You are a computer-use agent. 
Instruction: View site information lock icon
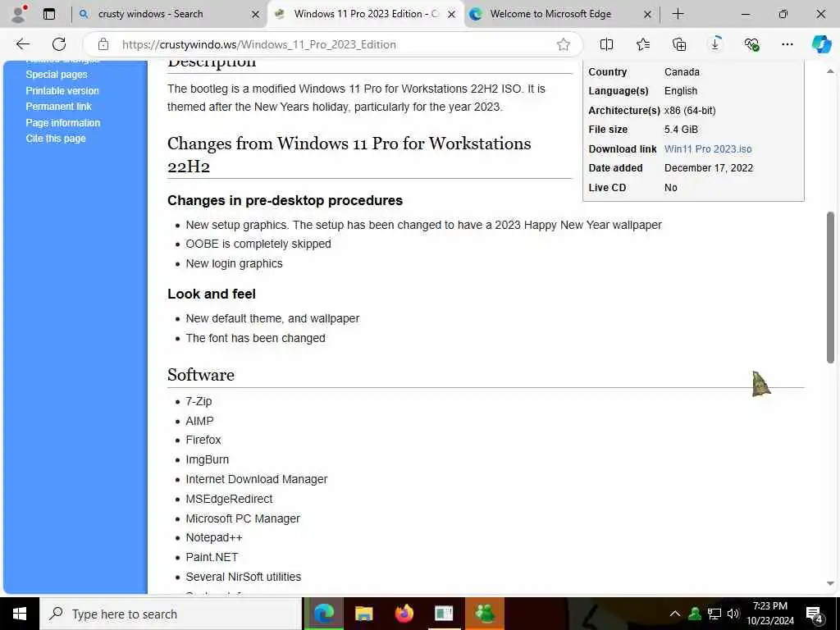(x=103, y=44)
